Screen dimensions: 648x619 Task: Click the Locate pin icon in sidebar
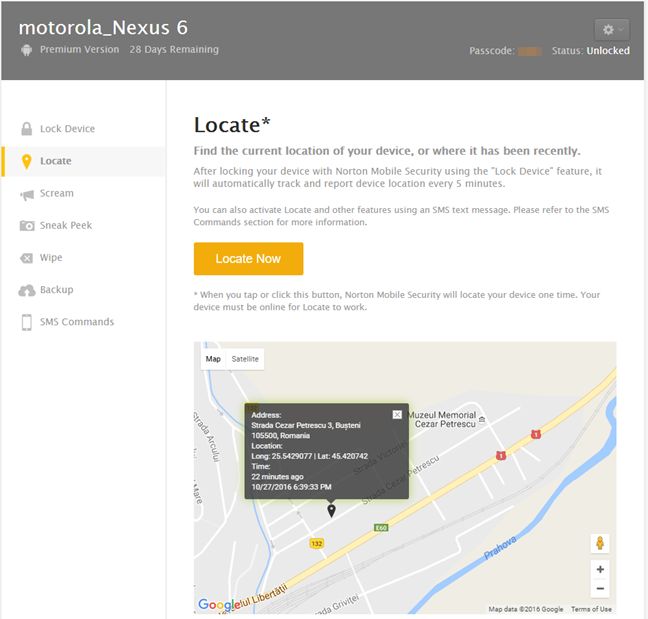[26, 162]
